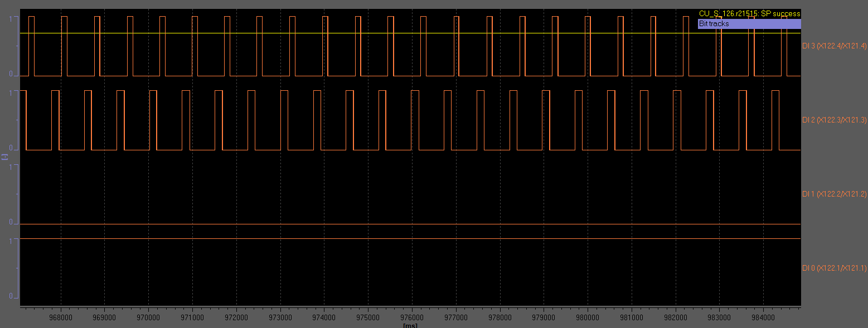Click the DI 3 (X122.4/X121.4) signal label

pyautogui.click(x=834, y=46)
